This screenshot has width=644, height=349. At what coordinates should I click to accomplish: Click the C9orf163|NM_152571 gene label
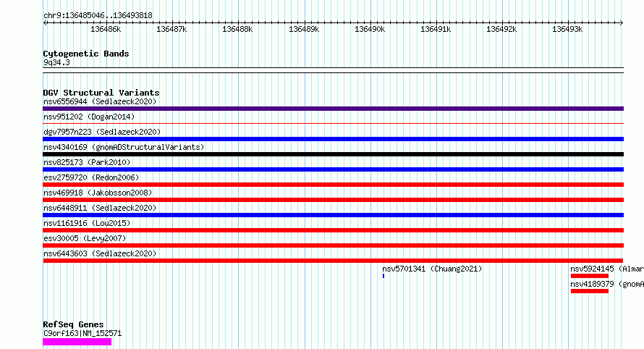(82, 333)
